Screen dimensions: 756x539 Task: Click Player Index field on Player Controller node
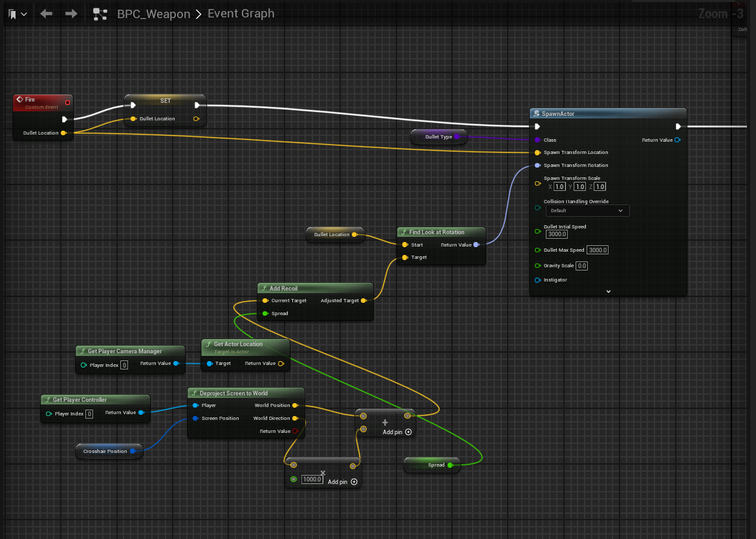[x=89, y=414]
